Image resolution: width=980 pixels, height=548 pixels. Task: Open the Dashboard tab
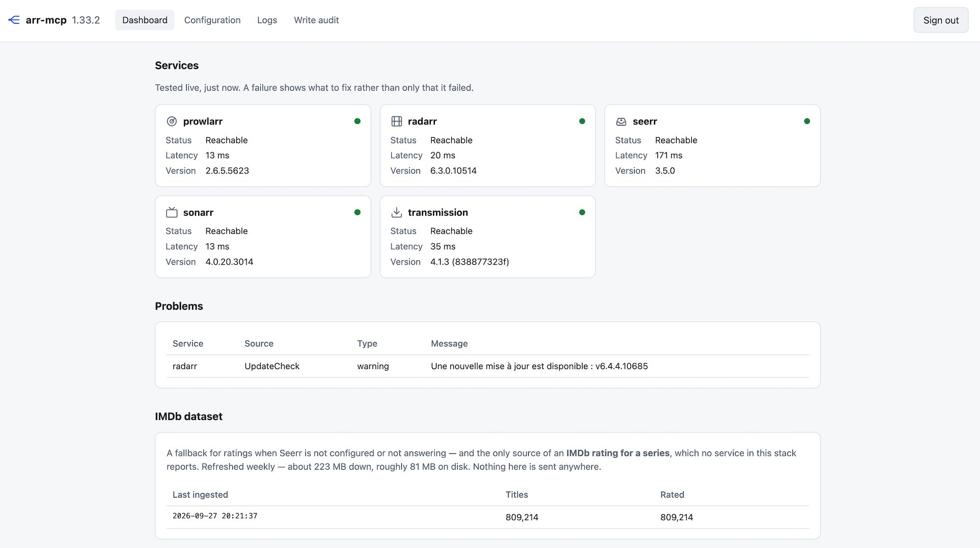(145, 20)
